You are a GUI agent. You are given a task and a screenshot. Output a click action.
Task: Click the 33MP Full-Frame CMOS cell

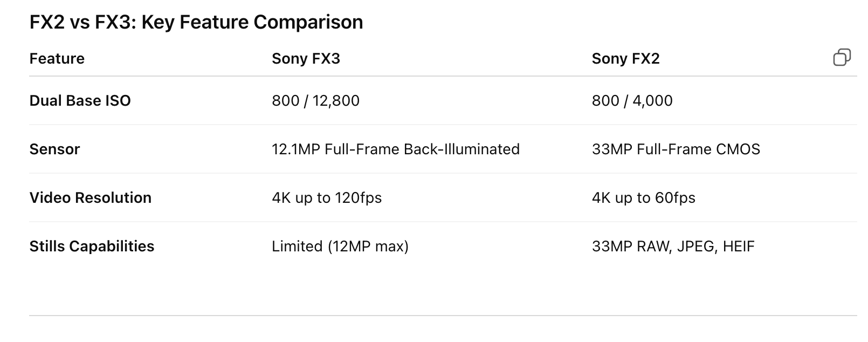click(676, 149)
